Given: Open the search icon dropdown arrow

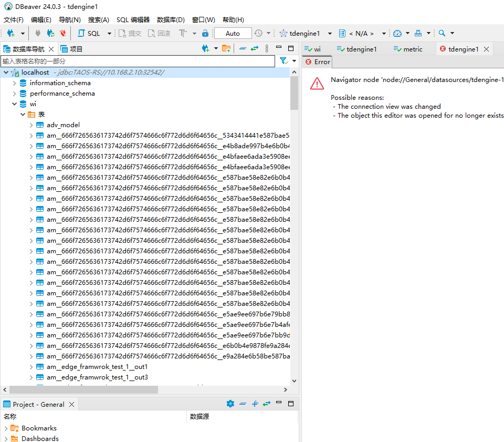Looking at the screenshot, I should point(452,33).
